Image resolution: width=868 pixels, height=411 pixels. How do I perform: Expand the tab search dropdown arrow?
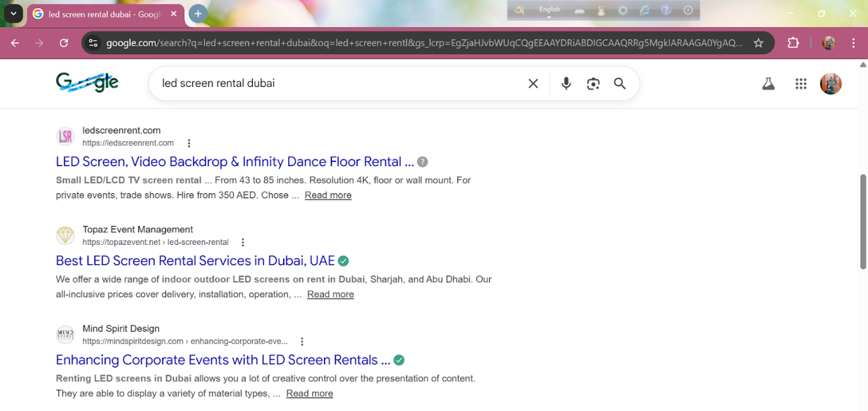pos(13,13)
